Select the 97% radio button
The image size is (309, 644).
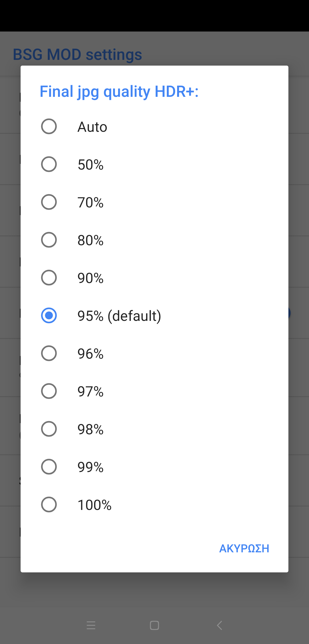[49, 391]
